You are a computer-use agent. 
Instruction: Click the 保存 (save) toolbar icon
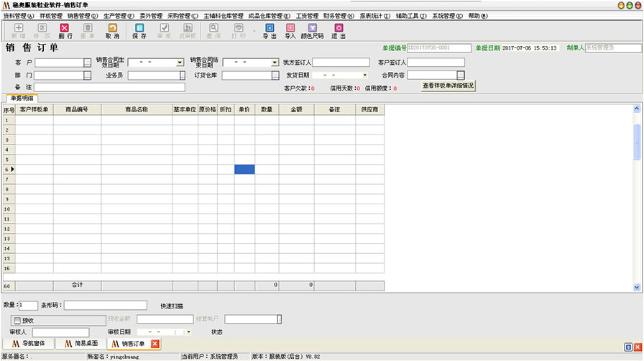point(139,31)
